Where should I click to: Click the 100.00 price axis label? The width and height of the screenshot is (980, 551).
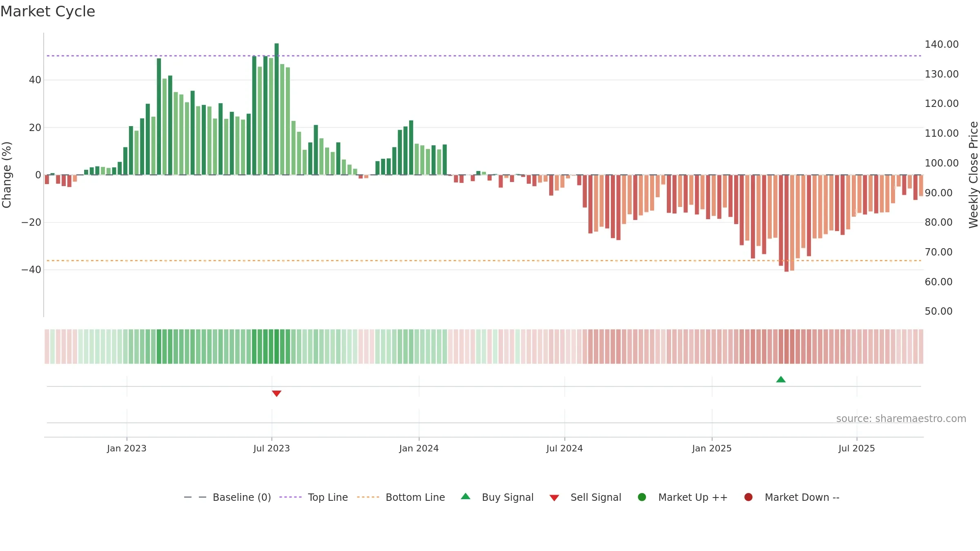pos(942,163)
